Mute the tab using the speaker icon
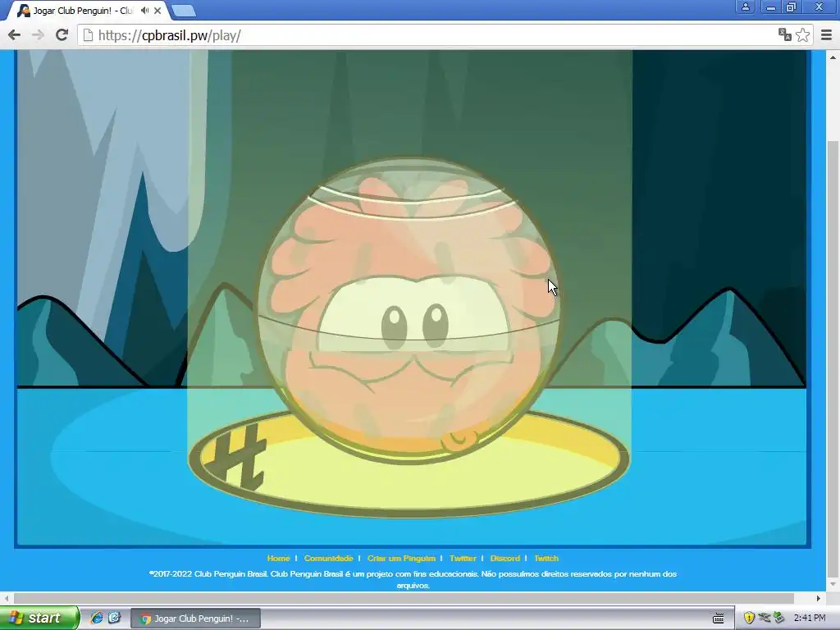 point(144,10)
